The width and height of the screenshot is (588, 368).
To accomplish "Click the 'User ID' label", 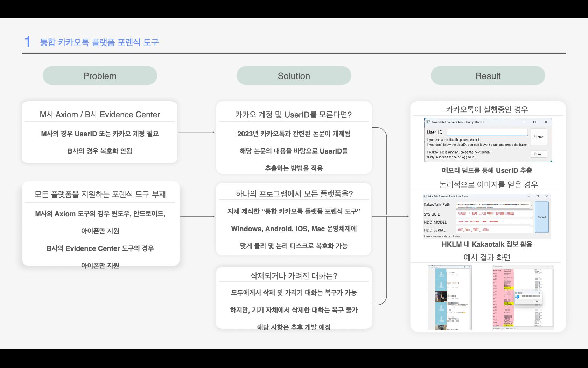I will coord(435,132).
